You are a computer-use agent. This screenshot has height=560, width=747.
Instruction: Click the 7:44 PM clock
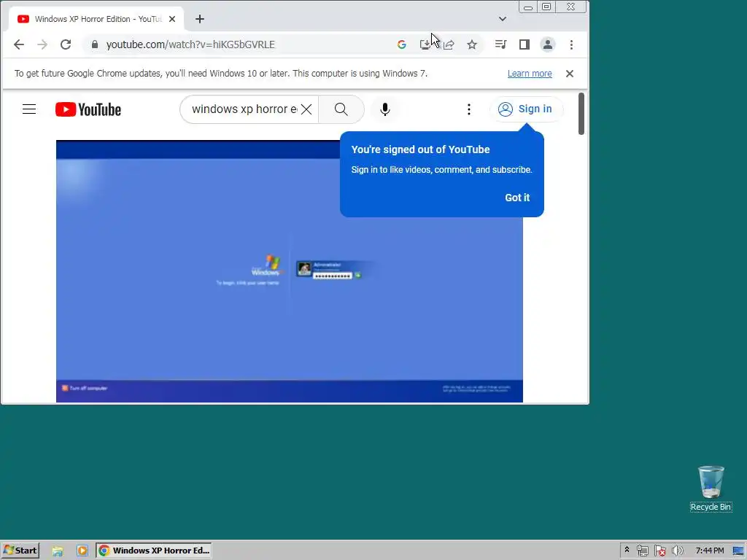(709, 551)
